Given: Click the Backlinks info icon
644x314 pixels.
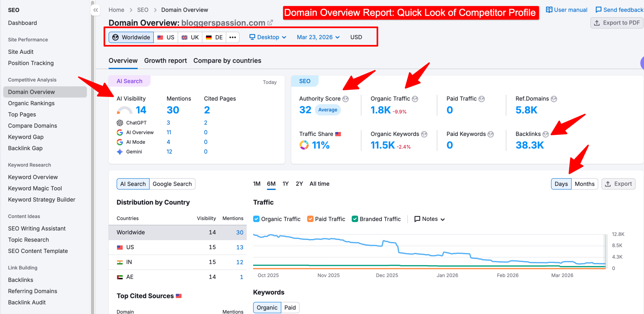Looking at the screenshot, I should [546, 134].
